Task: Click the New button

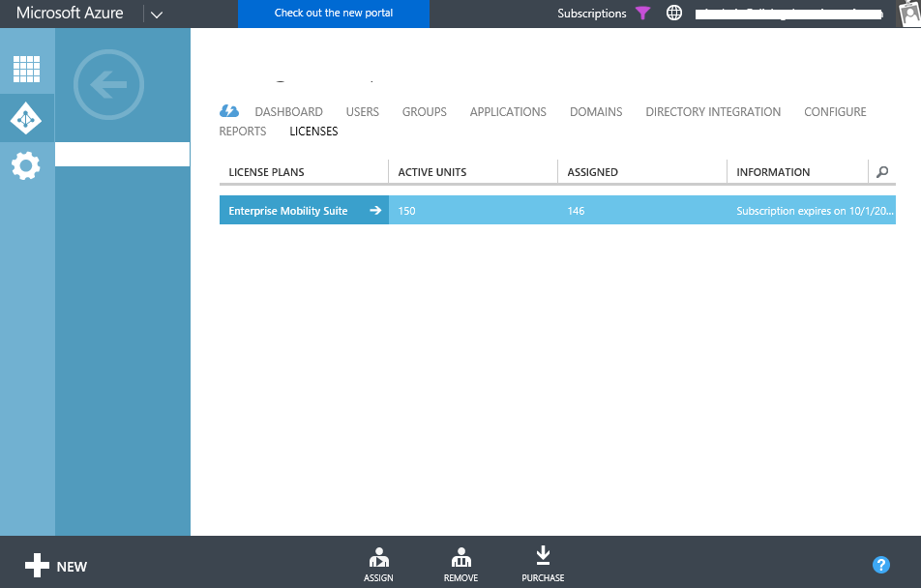Action: (56, 566)
